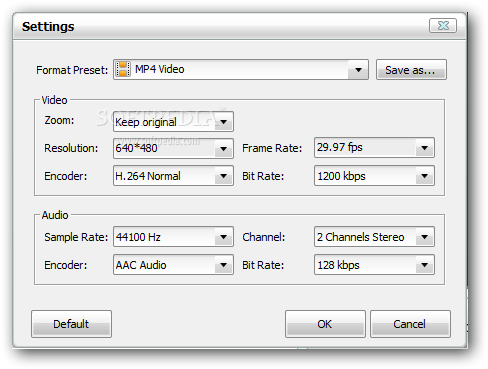Screen dimensions: 488x369
Task: Open the Channel 2 Channels Stereo dropdown
Action: tap(374, 237)
